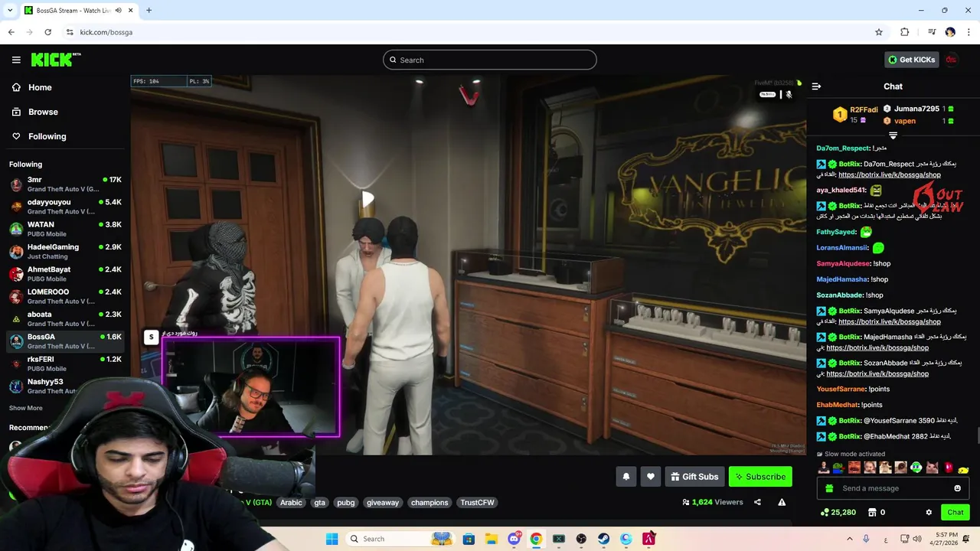
Task: Open HadeelGaming channel in Following
Action: [65, 251]
